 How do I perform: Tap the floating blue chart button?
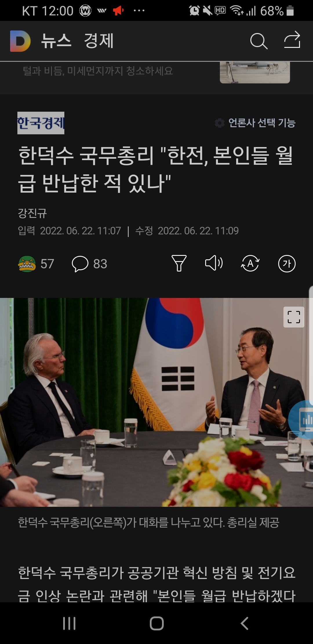pyautogui.click(x=301, y=419)
